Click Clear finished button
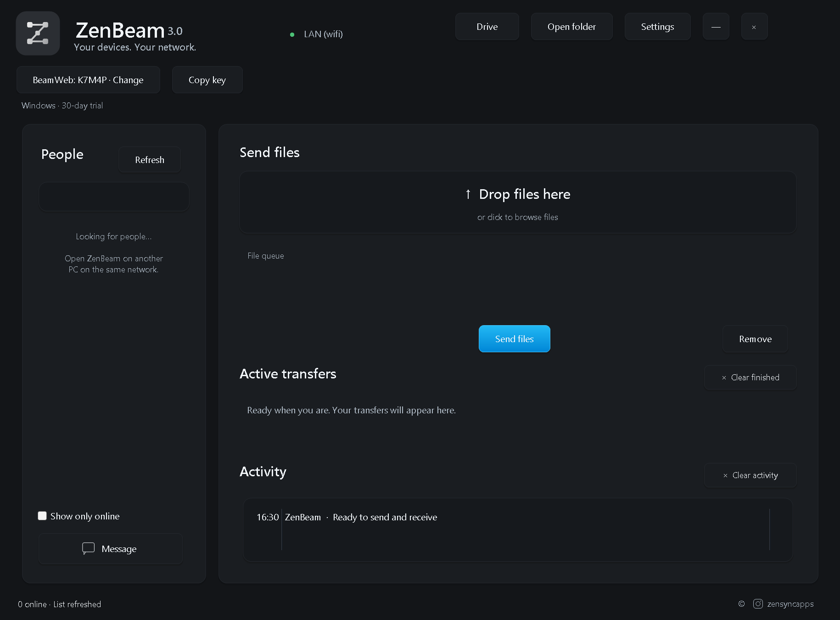This screenshot has height=620, width=840. [750, 378]
